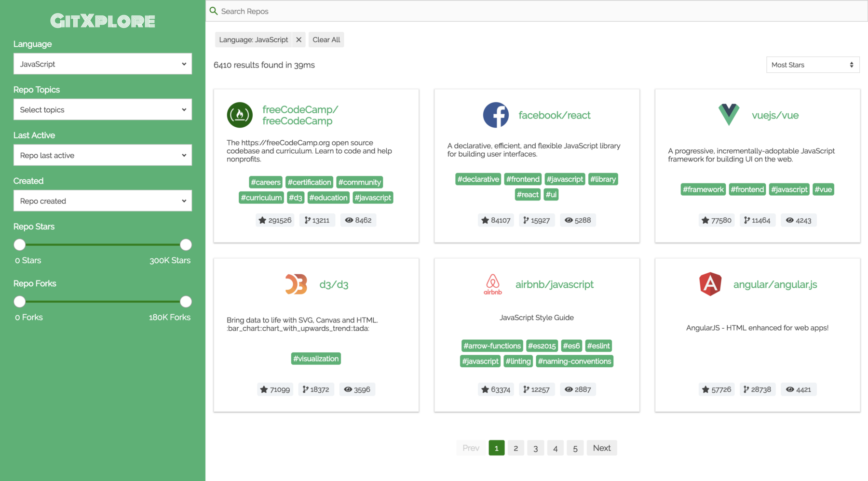Click the maximum Repo Stars slider handle

[x=186, y=245]
